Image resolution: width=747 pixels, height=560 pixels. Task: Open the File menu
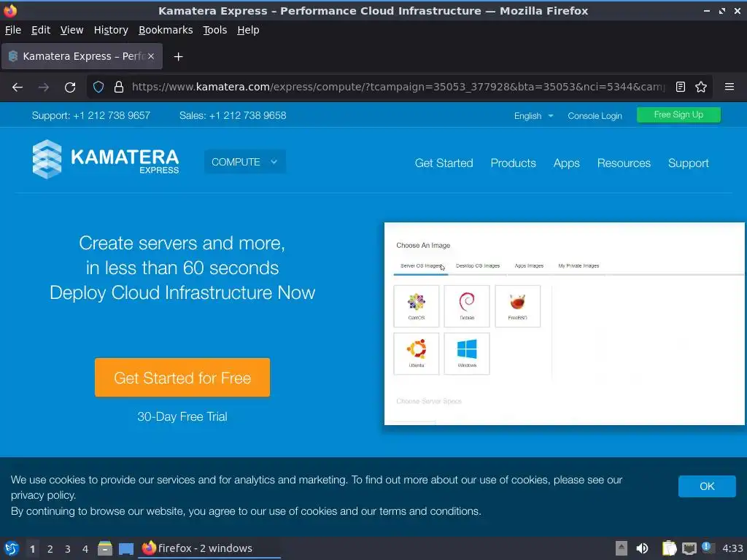click(x=13, y=30)
